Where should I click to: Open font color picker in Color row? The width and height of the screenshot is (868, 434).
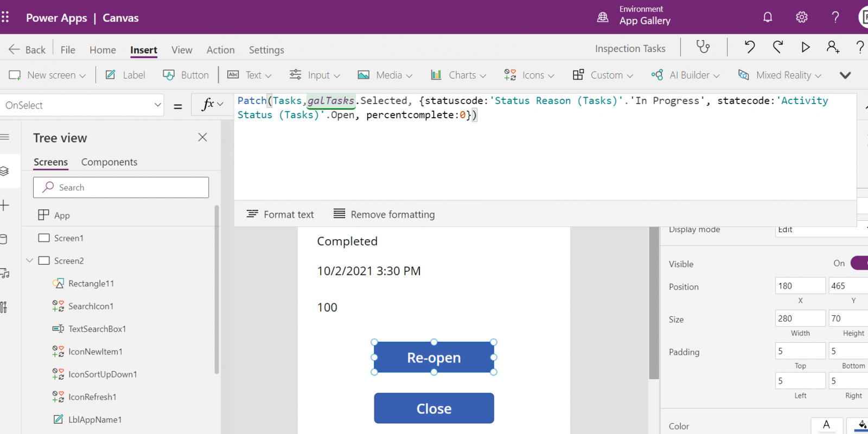[827, 425]
